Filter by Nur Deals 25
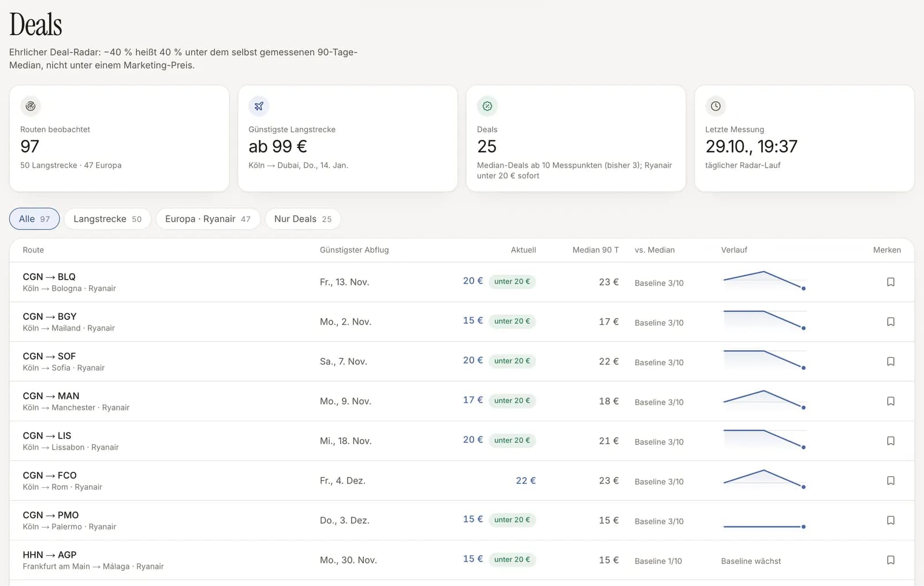Screen dimensions: 924x586 pyautogui.click(x=303, y=219)
